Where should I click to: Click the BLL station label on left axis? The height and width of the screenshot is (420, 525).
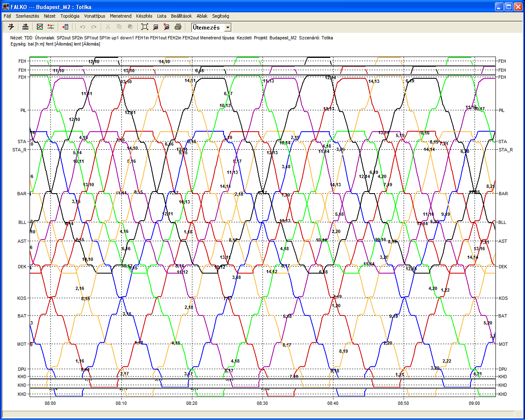pos(22,222)
